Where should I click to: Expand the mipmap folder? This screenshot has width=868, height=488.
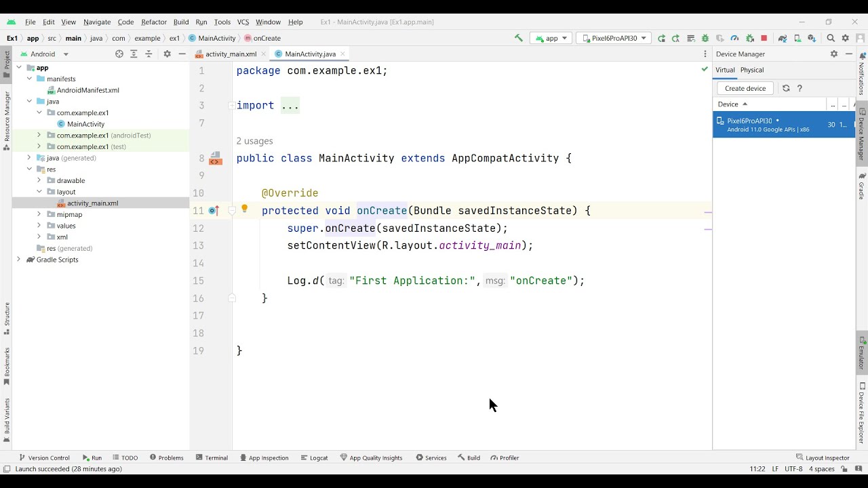click(x=39, y=214)
